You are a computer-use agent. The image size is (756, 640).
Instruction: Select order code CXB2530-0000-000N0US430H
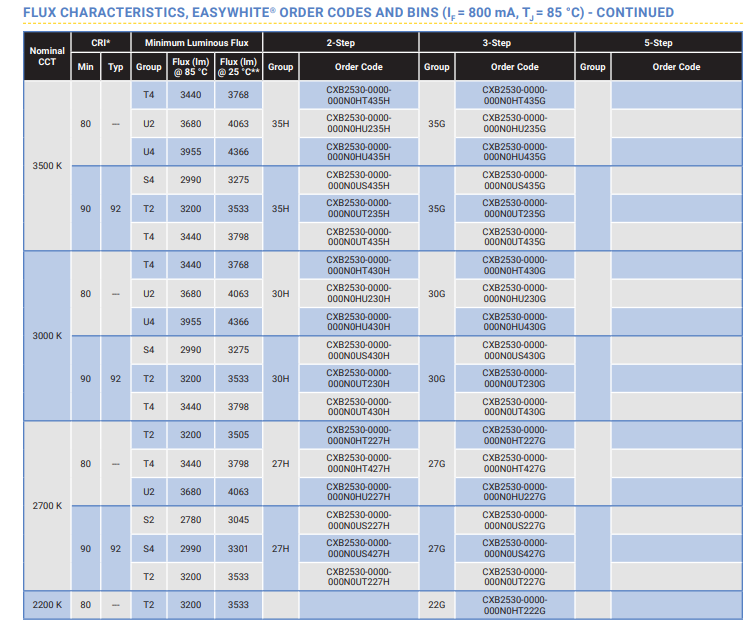click(x=359, y=350)
